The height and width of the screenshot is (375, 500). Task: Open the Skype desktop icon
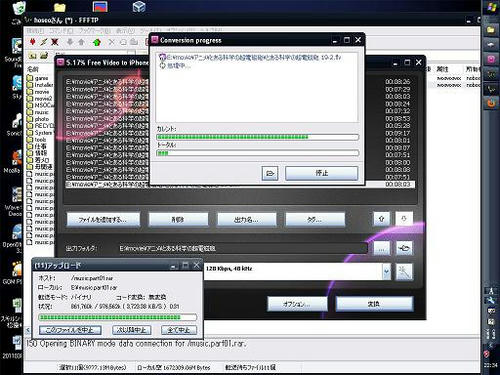17,83
